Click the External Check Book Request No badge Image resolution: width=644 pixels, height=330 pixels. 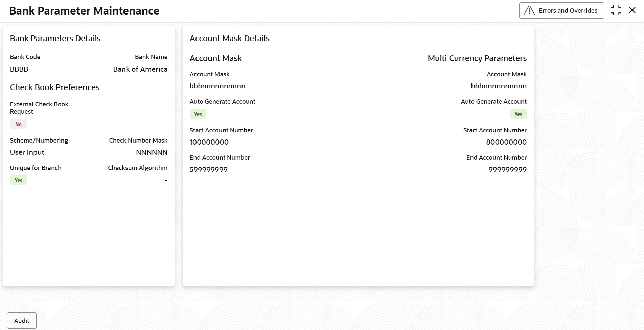tap(18, 124)
